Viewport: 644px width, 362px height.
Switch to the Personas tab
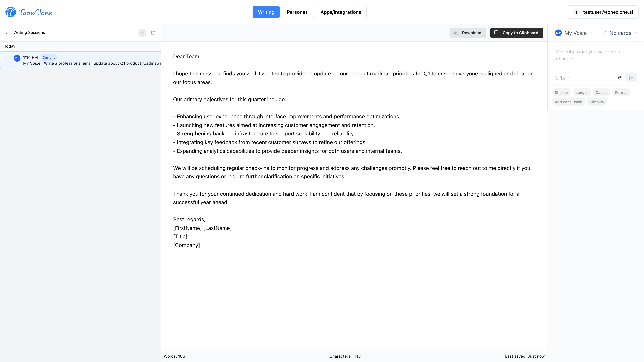pos(297,12)
